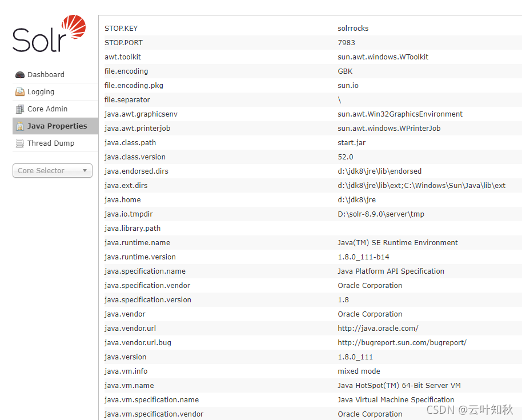522x420 pixels.
Task: Click java.vm.info property name
Action: pos(126,371)
